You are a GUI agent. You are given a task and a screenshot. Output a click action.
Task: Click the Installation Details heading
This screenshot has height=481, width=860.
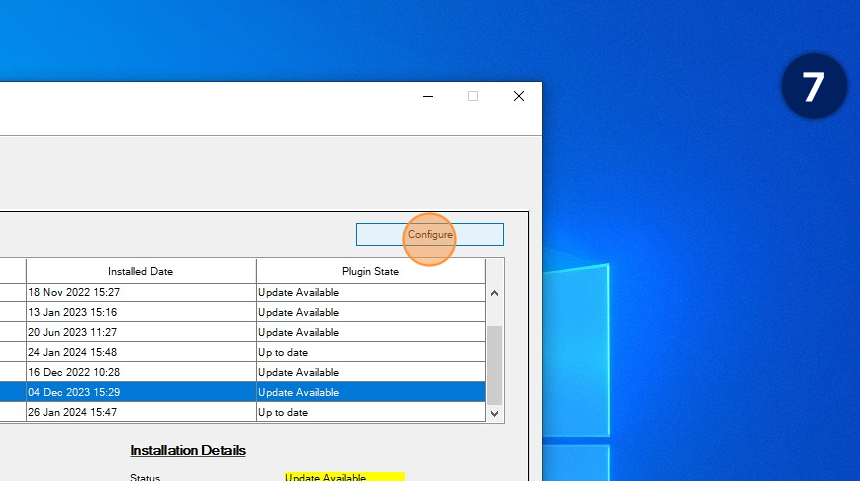pyautogui.click(x=188, y=450)
